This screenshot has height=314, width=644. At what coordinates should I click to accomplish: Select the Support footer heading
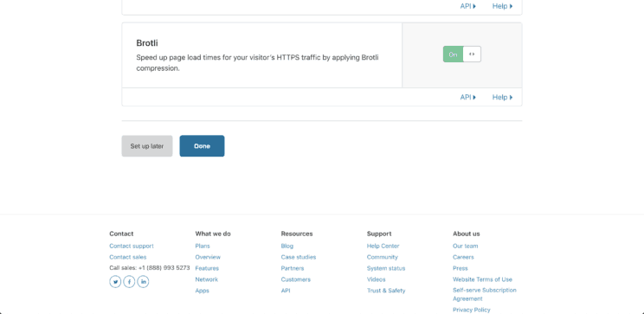tap(379, 234)
